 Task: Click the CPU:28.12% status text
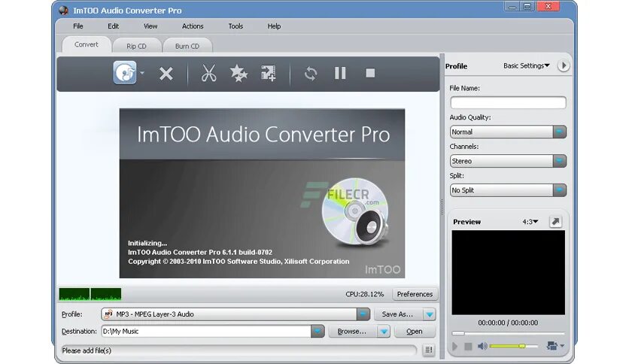(x=365, y=294)
